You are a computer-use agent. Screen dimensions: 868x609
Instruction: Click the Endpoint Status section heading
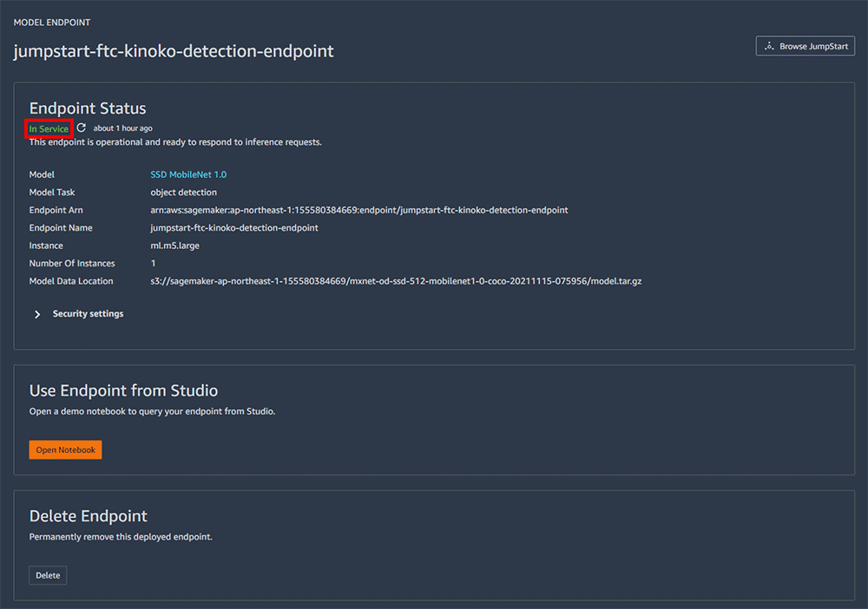[x=88, y=108]
